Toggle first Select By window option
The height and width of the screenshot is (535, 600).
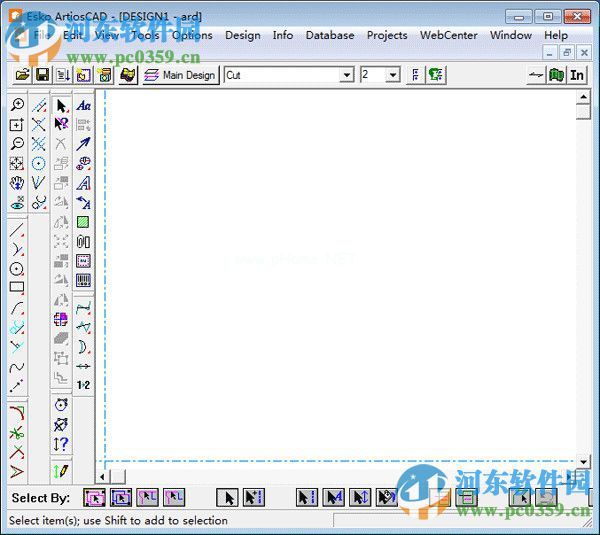coord(94,498)
